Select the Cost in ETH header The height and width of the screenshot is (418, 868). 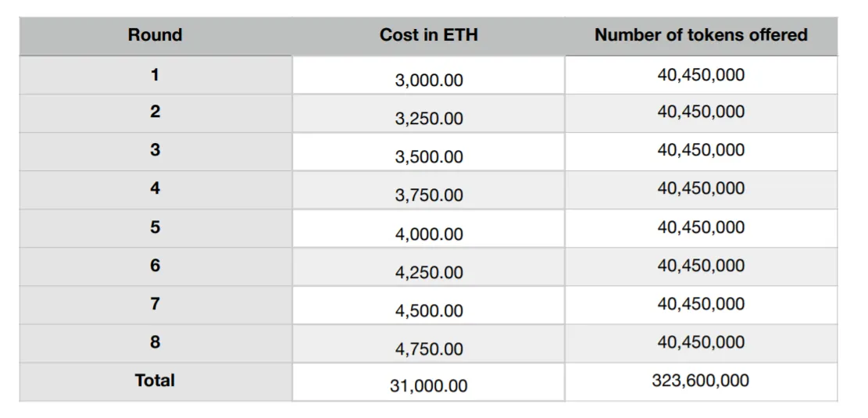(x=428, y=36)
